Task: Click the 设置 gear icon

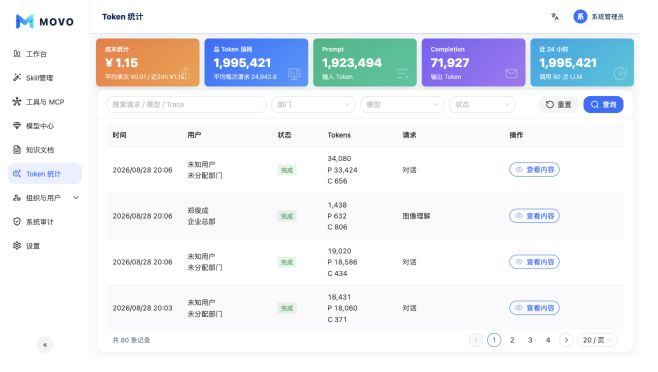Action: (17, 246)
